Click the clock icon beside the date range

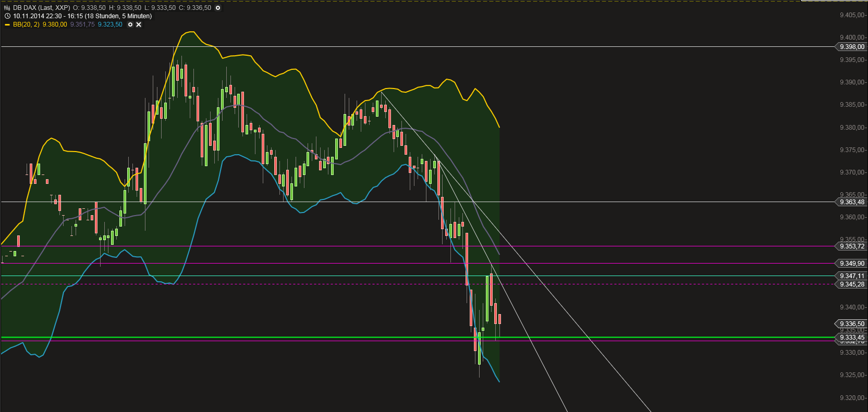click(x=7, y=16)
